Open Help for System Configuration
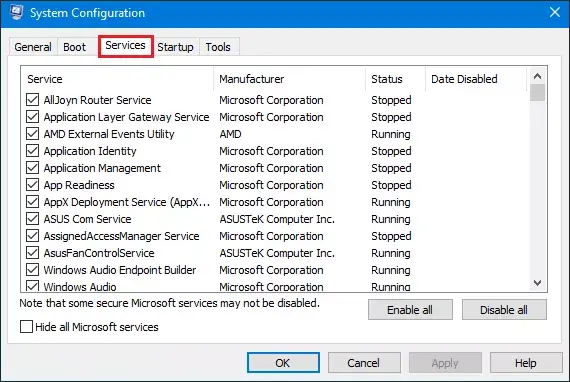 pos(526,363)
